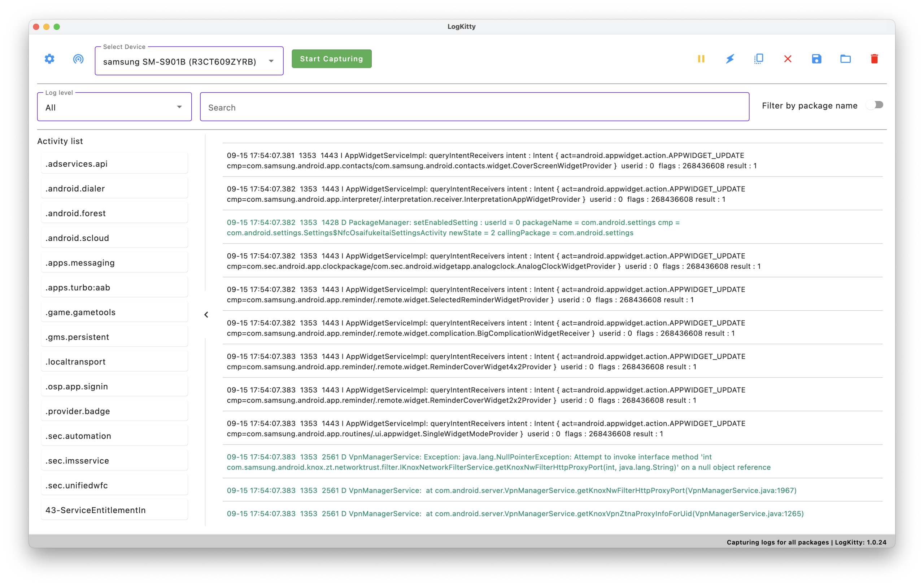
Task: Select .osp.app.signin activity
Action: [114, 386]
